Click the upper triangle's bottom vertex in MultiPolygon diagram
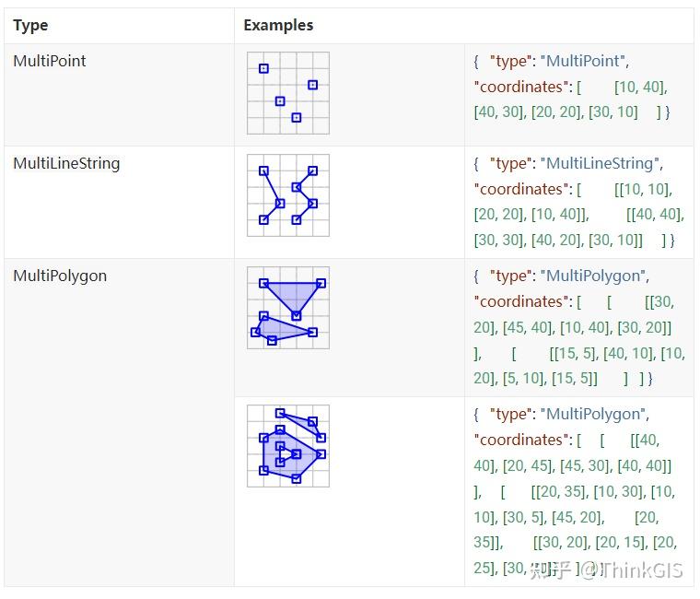 297,316
